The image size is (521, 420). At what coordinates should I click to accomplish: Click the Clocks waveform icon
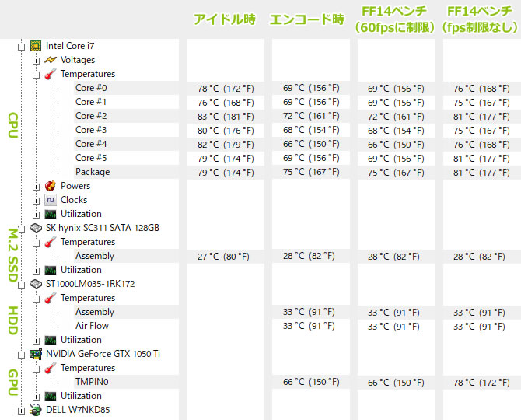(51, 200)
